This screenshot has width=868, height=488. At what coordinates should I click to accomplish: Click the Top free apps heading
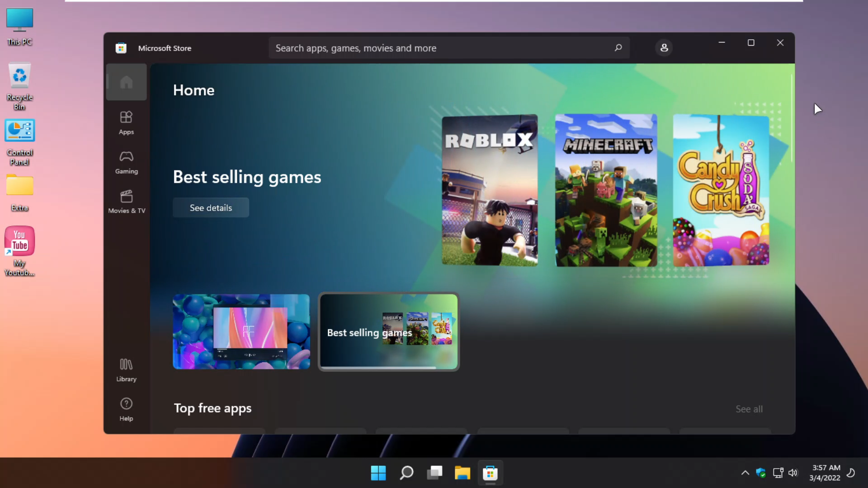click(x=212, y=408)
